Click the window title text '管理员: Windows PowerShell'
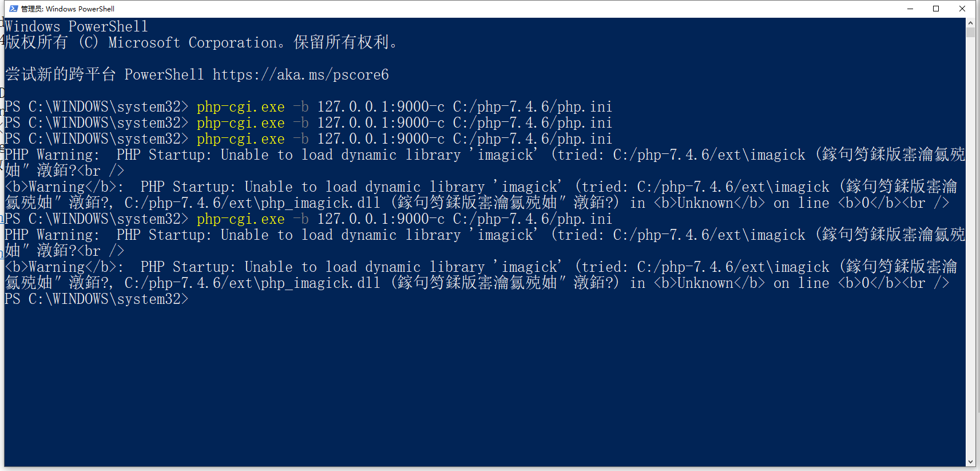Viewport: 980px width, 471px height. (68, 9)
